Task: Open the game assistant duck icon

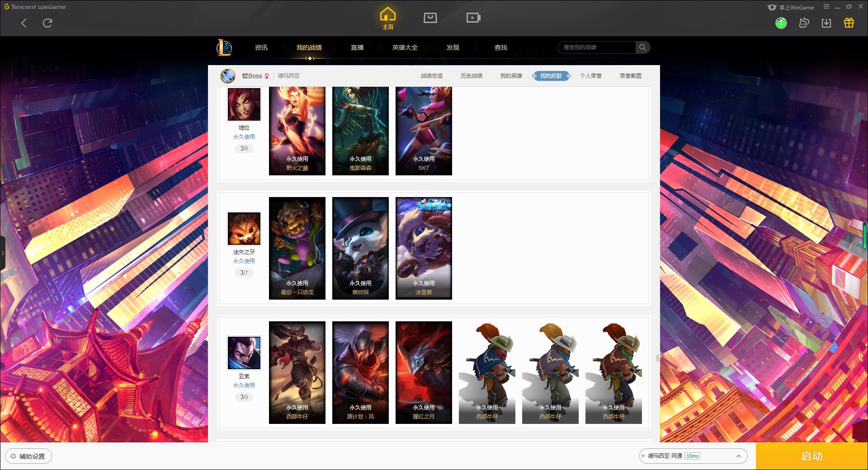Action: coord(804,23)
